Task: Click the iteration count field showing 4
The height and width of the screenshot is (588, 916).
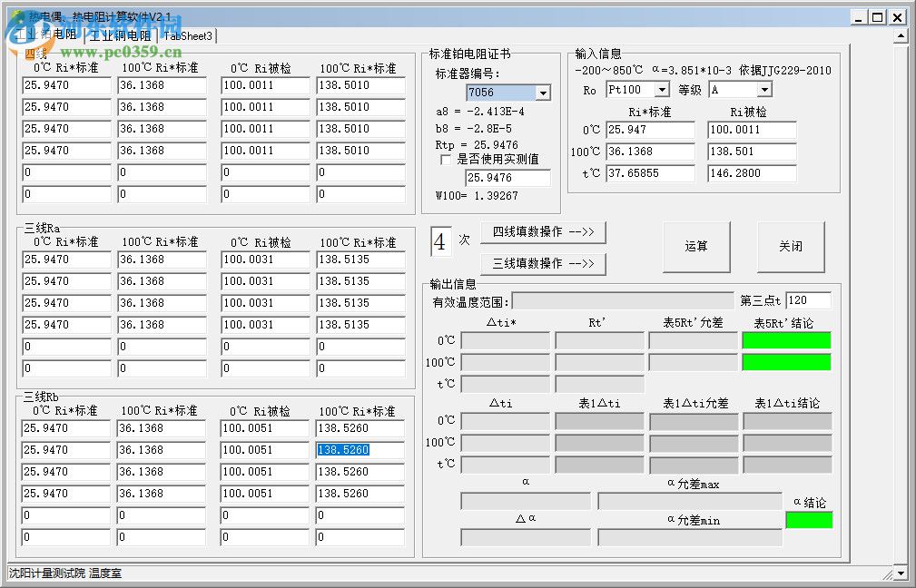Action: click(x=440, y=241)
